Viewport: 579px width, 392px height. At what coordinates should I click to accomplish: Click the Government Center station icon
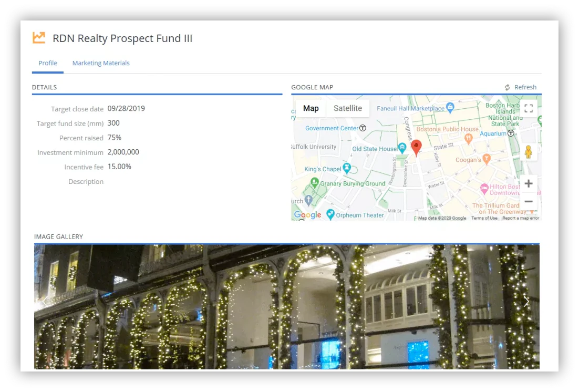(363, 128)
